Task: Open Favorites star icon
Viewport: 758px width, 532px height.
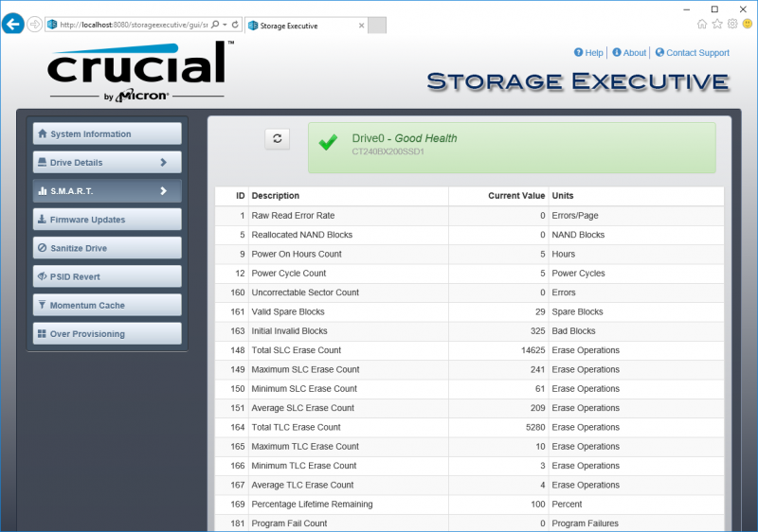Action: (x=717, y=24)
